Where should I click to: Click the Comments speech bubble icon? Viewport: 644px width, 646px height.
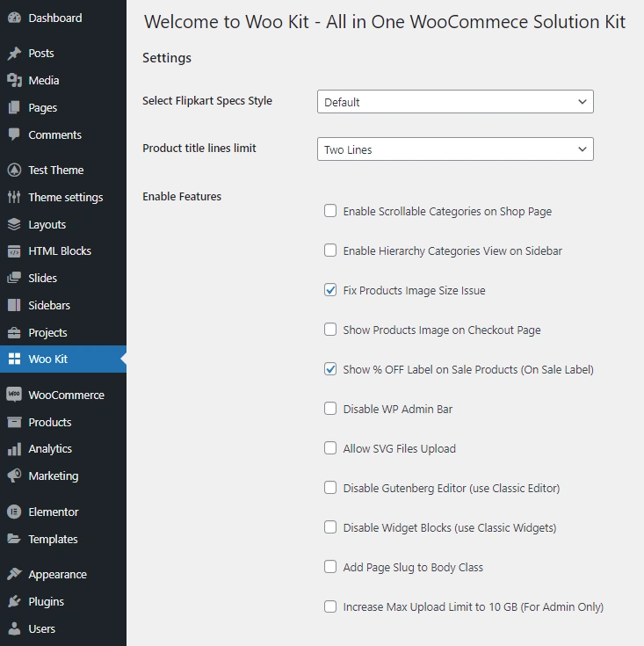click(x=14, y=135)
